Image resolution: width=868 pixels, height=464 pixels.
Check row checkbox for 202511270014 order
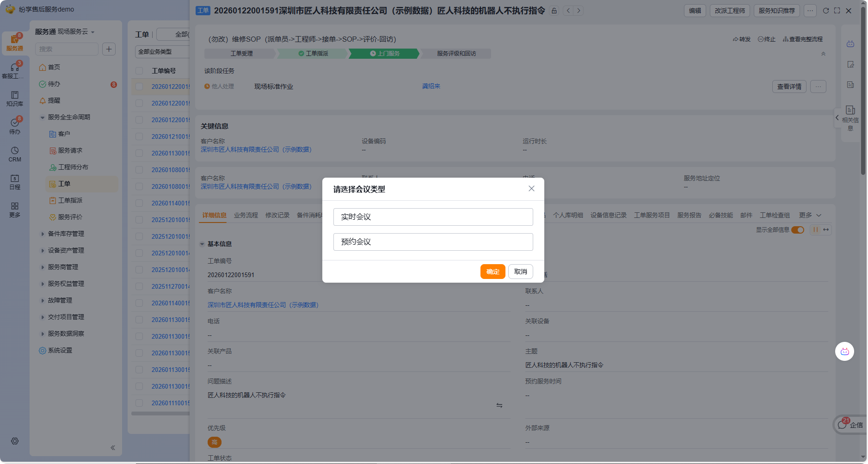[x=139, y=286]
